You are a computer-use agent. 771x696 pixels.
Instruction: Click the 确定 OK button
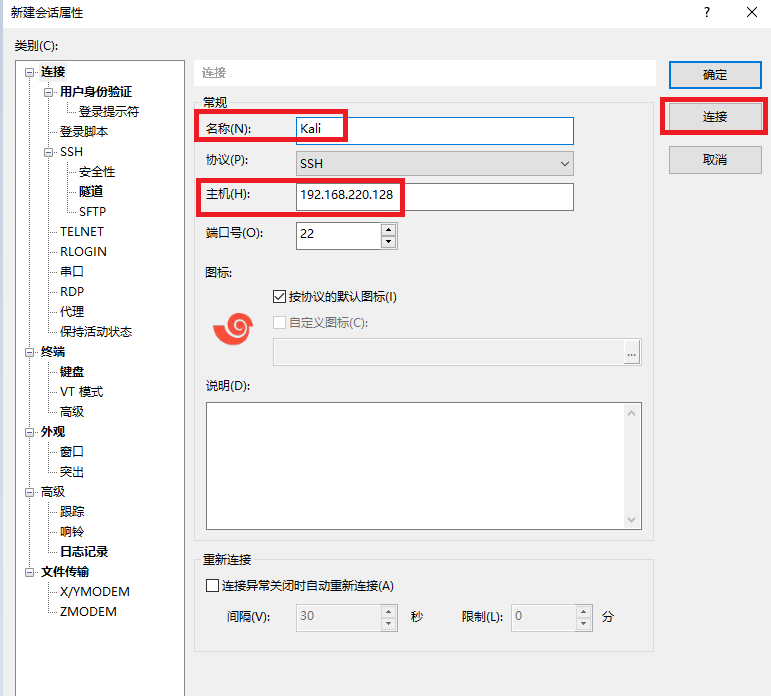pos(715,75)
